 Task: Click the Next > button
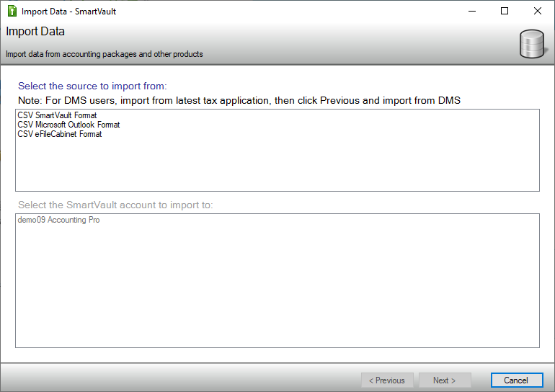tap(444, 380)
